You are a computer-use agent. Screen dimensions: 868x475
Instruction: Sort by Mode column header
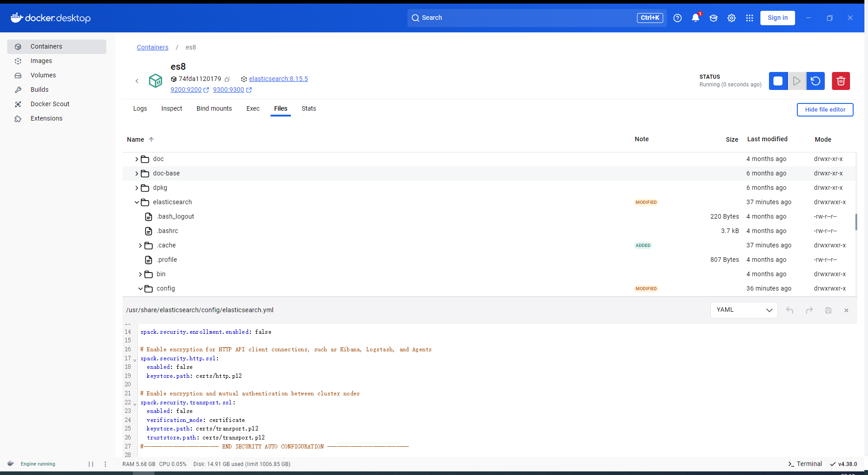[823, 140]
